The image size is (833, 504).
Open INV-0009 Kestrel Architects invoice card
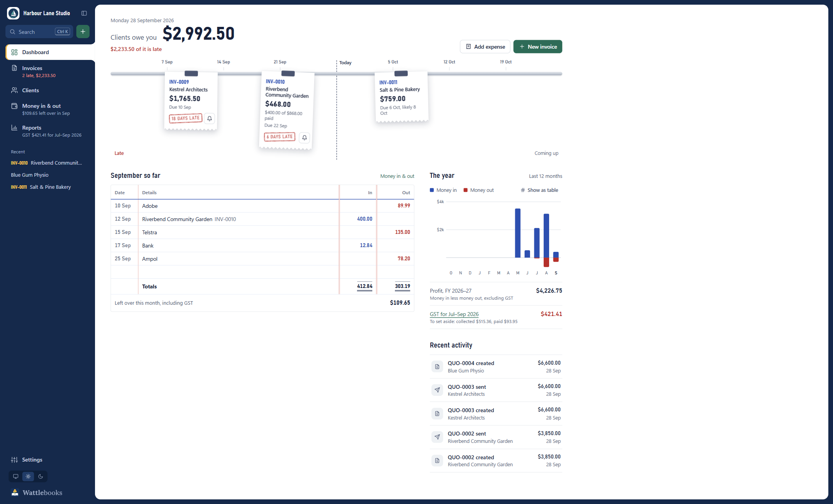click(191, 100)
